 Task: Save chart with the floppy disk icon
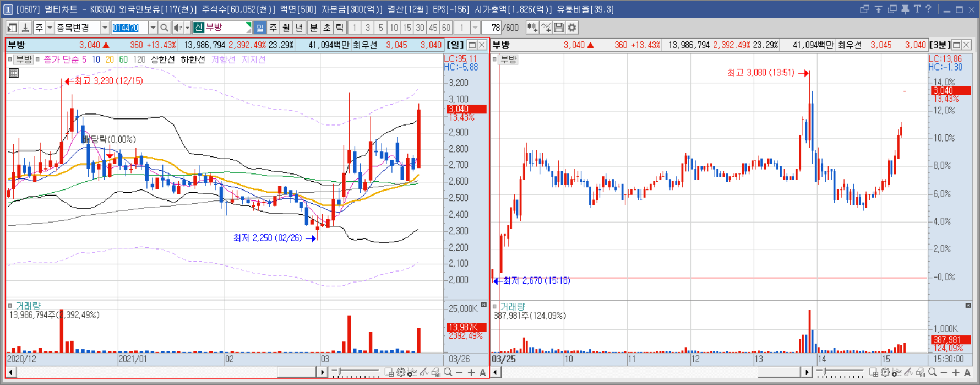click(559, 28)
